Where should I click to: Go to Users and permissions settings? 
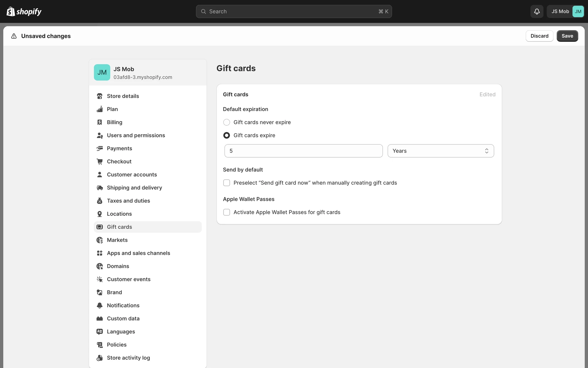pyautogui.click(x=136, y=135)
